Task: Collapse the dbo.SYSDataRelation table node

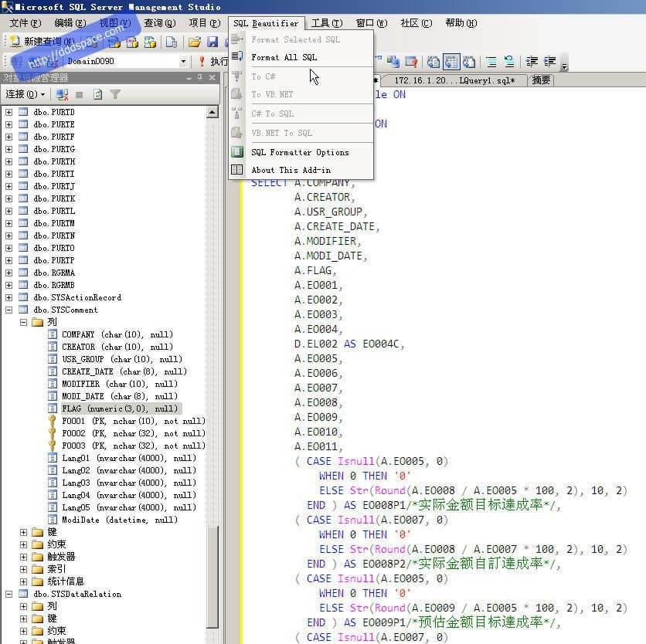Action: click(9, 594)
